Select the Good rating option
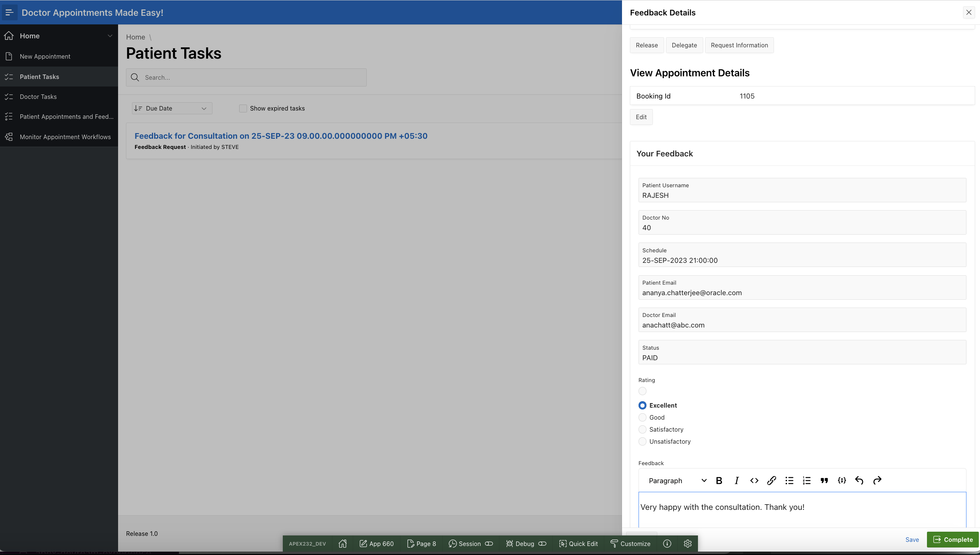980x555 pixels. pyautogui.click(x=642, y=417)
